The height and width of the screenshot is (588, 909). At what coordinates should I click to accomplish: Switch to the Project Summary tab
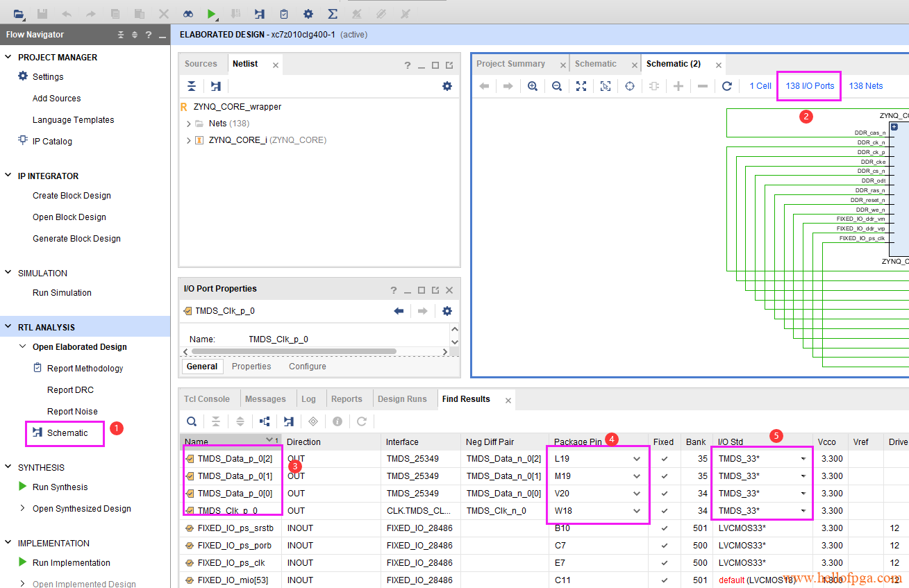[510, 64]
